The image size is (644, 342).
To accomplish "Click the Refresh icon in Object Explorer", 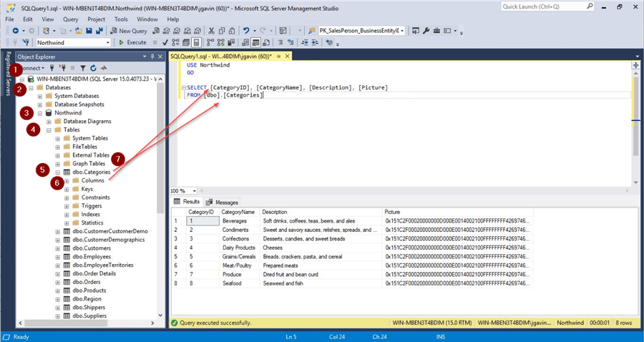I will [x=93, y=68].
